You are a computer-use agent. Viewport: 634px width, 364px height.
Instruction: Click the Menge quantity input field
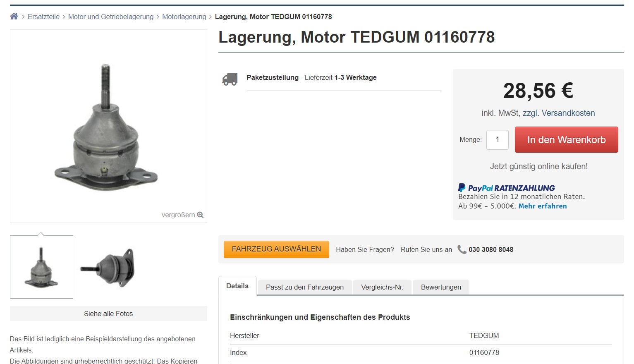tap(498, 140)
